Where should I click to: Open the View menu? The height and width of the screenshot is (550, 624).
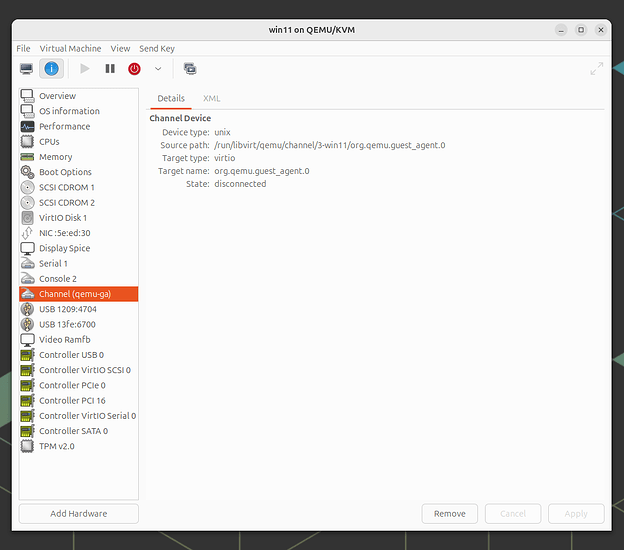point(120,49)
